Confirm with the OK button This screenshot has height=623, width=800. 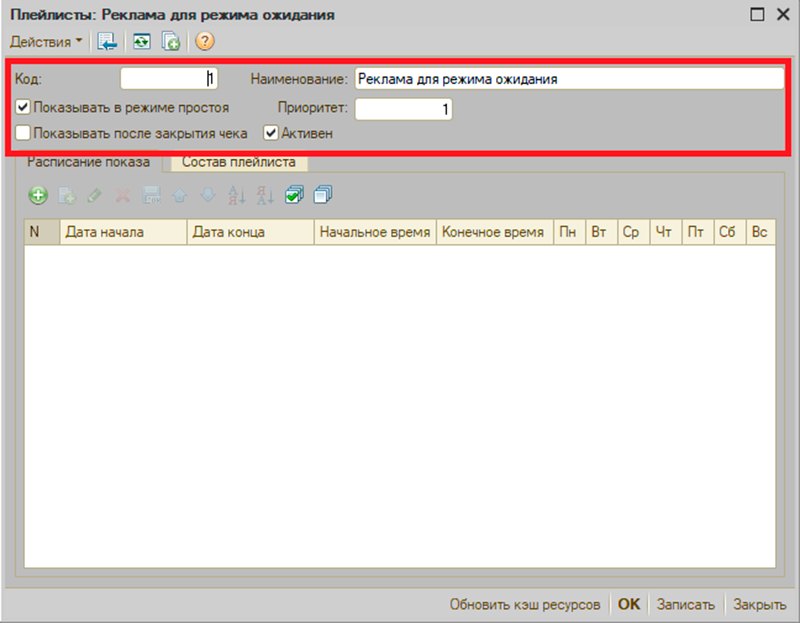[629, 605]
